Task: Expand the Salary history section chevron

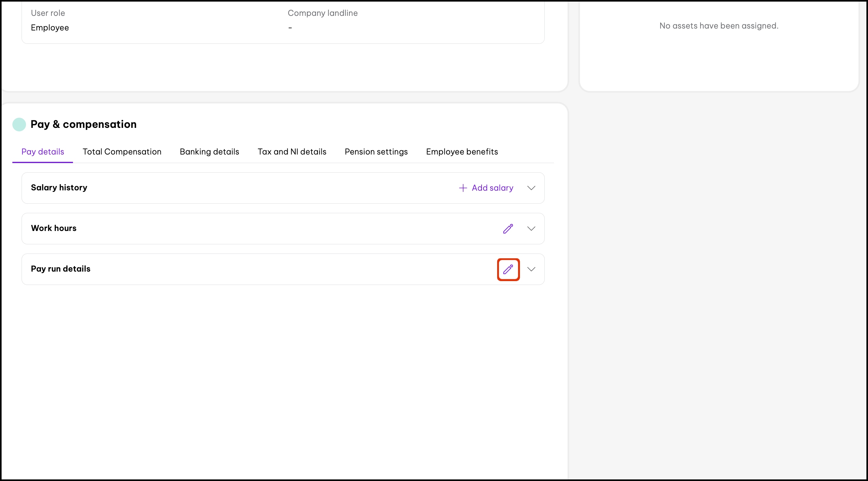Action: 531,188
